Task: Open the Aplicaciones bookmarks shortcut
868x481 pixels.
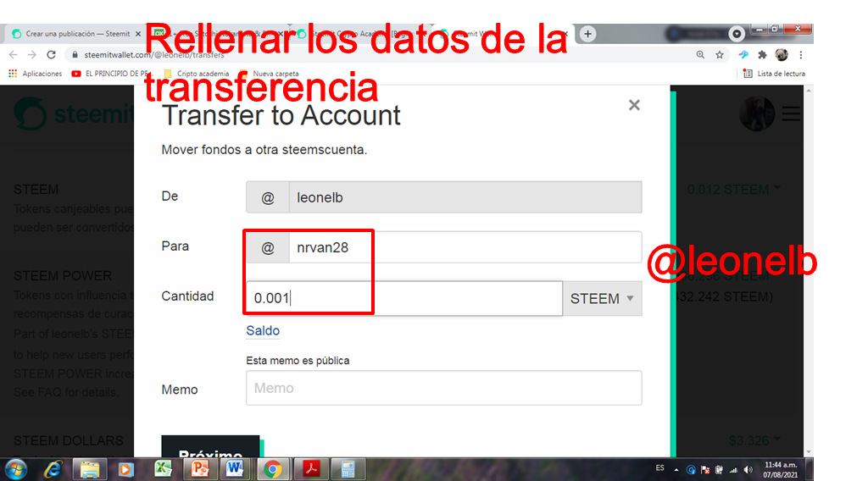Action: 36,74
